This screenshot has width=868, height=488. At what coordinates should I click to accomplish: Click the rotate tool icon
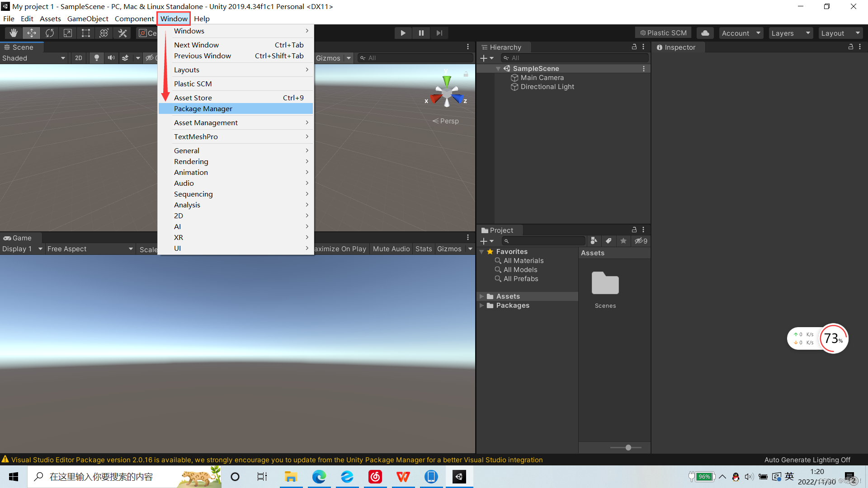coord(49,33)
